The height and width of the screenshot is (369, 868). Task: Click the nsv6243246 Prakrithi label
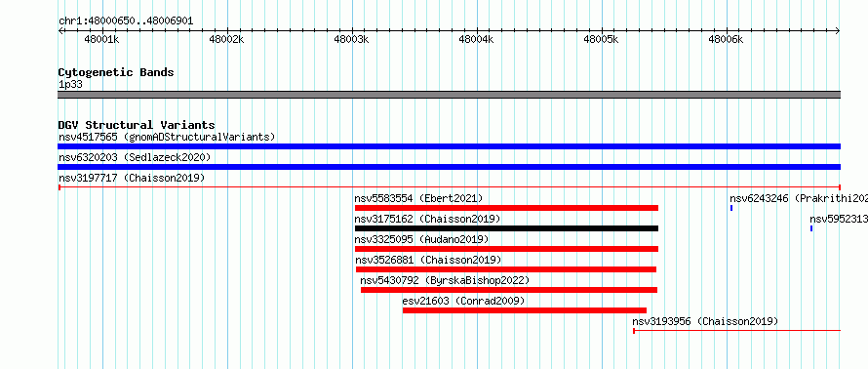click(798, 198)
